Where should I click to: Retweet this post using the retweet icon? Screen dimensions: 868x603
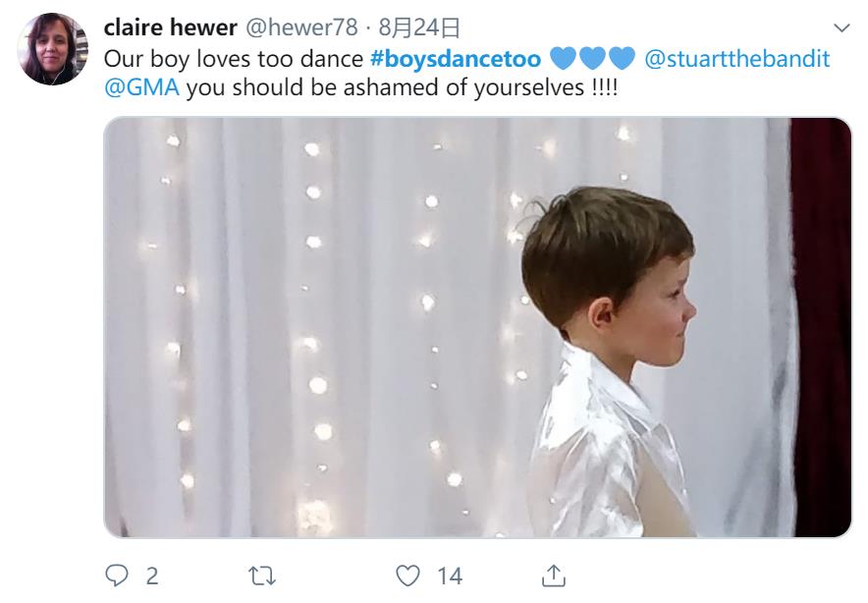tap(263, 576)
